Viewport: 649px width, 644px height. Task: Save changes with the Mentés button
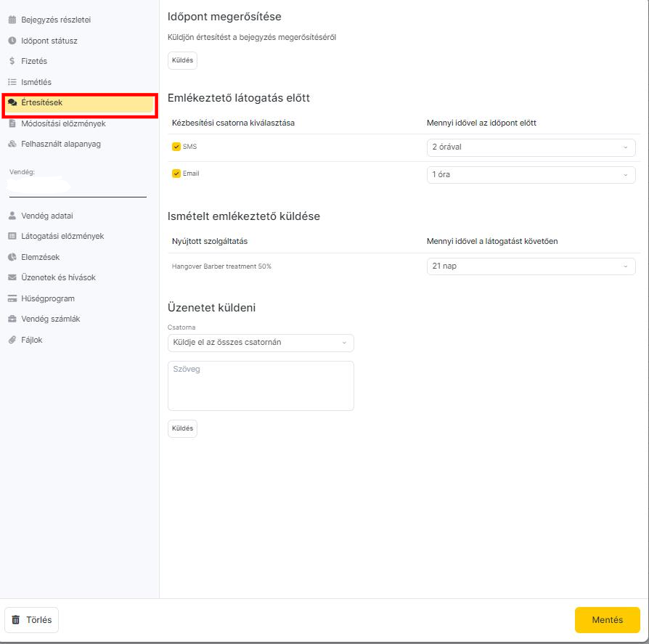tap(607, 619)
